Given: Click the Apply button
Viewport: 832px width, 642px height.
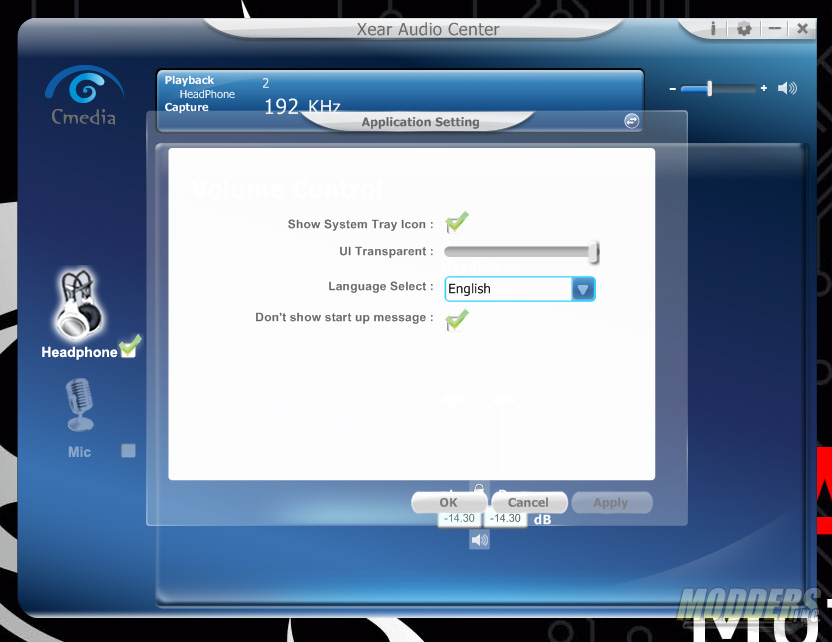Looking at the screenshot, I should coord(611,502).
